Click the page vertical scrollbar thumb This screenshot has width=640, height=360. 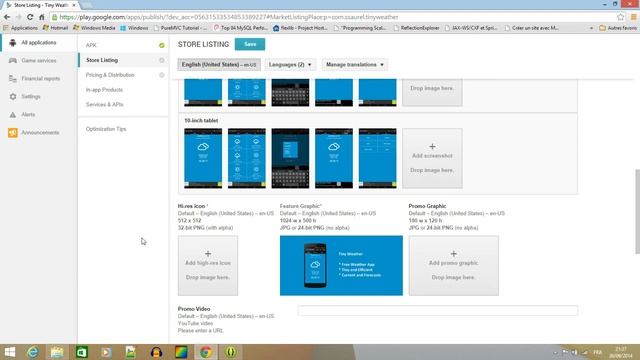(637, 211)
